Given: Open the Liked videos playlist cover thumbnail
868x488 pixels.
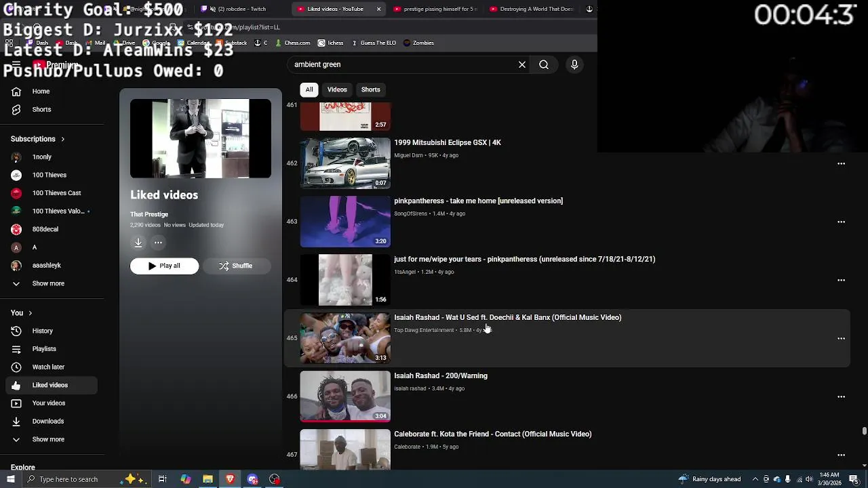Looking at the screenshot, I should click(x=201, y=139).
